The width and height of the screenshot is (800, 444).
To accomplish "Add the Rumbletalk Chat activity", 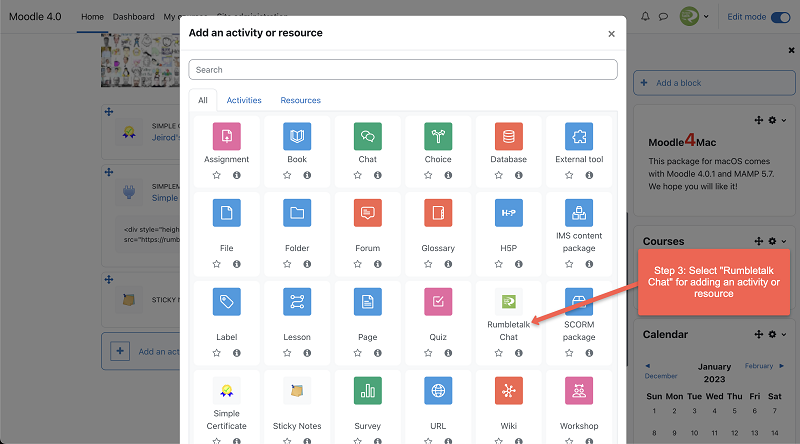I will [x=508, y=301].
